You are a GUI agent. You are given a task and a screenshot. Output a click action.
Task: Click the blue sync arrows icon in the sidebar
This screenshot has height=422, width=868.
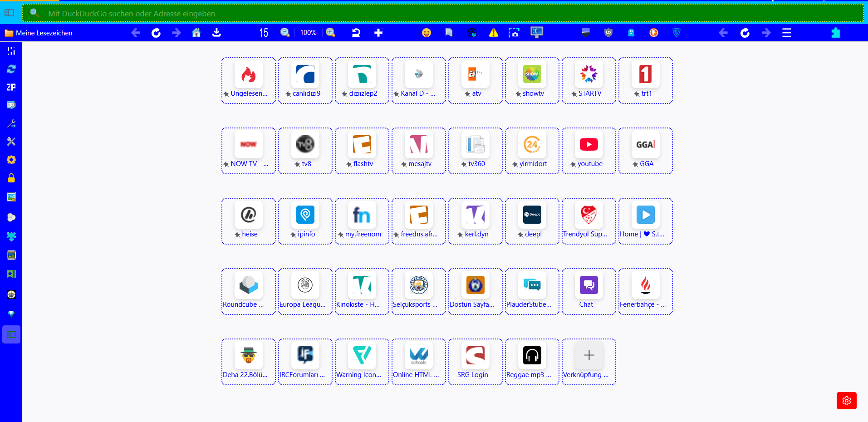(11, 69)
